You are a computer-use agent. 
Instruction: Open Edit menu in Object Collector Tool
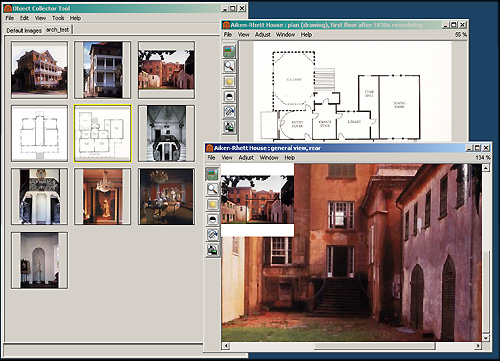coord(24,18)
